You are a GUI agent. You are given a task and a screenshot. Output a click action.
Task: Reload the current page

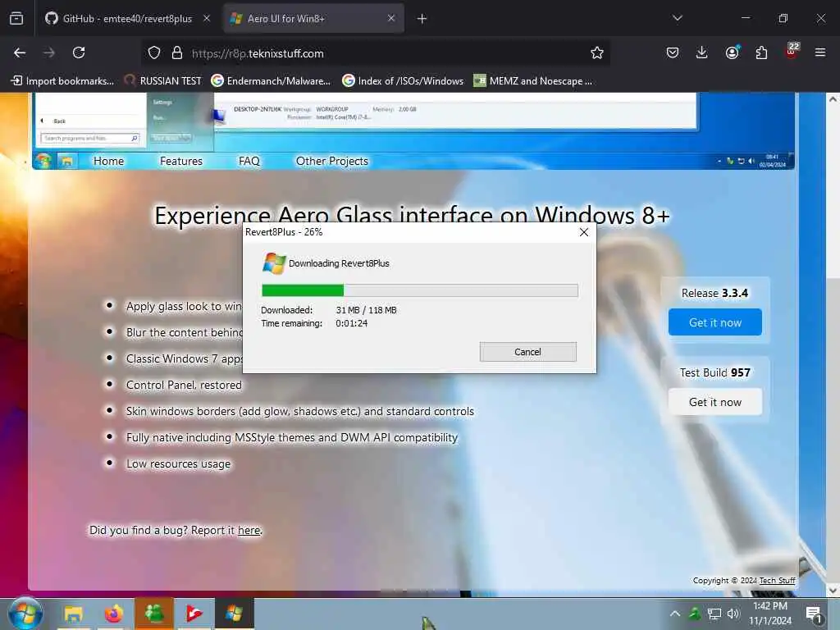[79, 52]
